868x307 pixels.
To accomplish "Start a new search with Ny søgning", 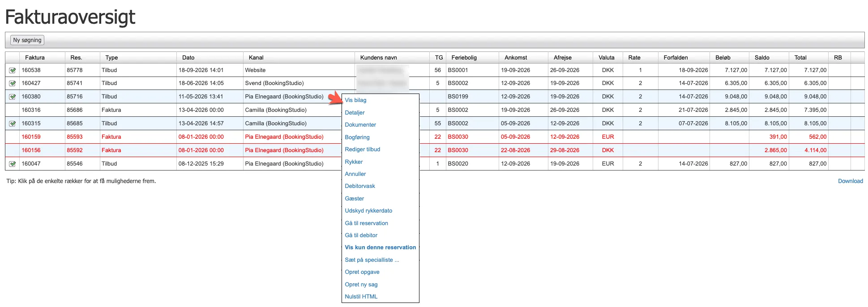I will 27,40.
